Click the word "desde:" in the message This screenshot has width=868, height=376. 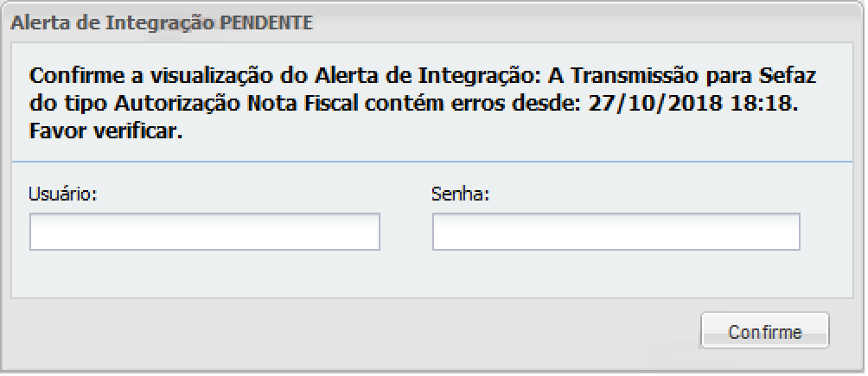click(552, 105)
